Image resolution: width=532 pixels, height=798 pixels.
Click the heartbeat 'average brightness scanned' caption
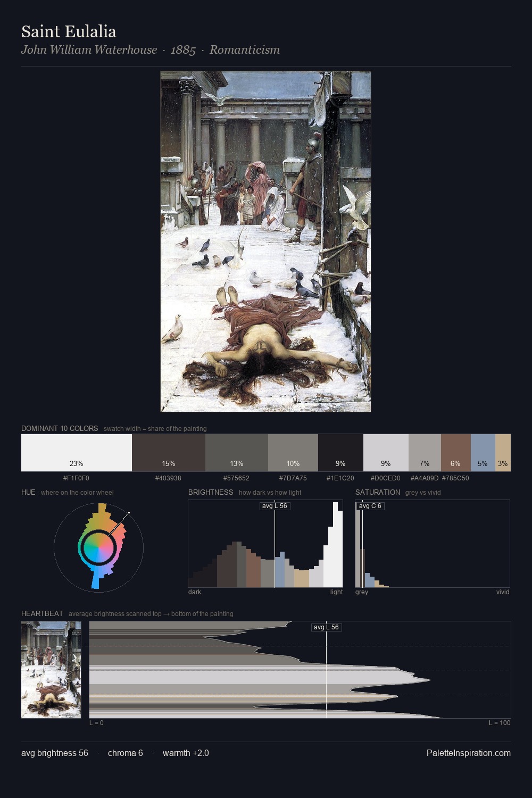click(x=151, y=614)
